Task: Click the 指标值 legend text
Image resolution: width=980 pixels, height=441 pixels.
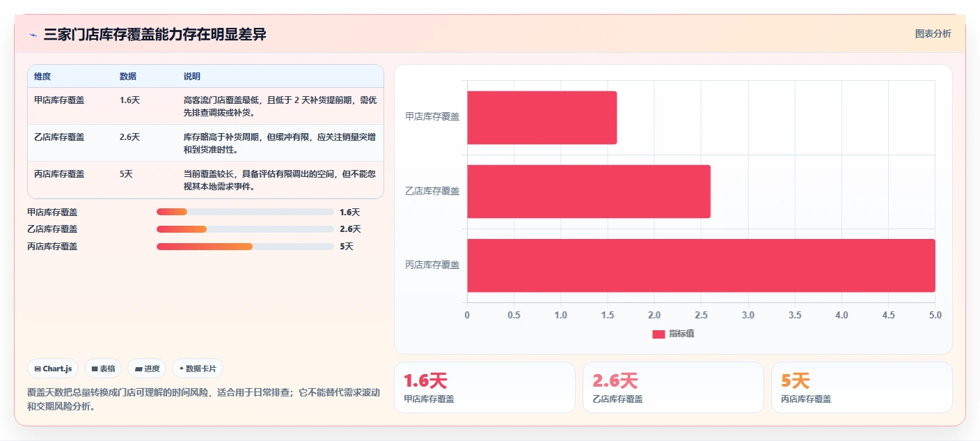Action: [681, 334]
